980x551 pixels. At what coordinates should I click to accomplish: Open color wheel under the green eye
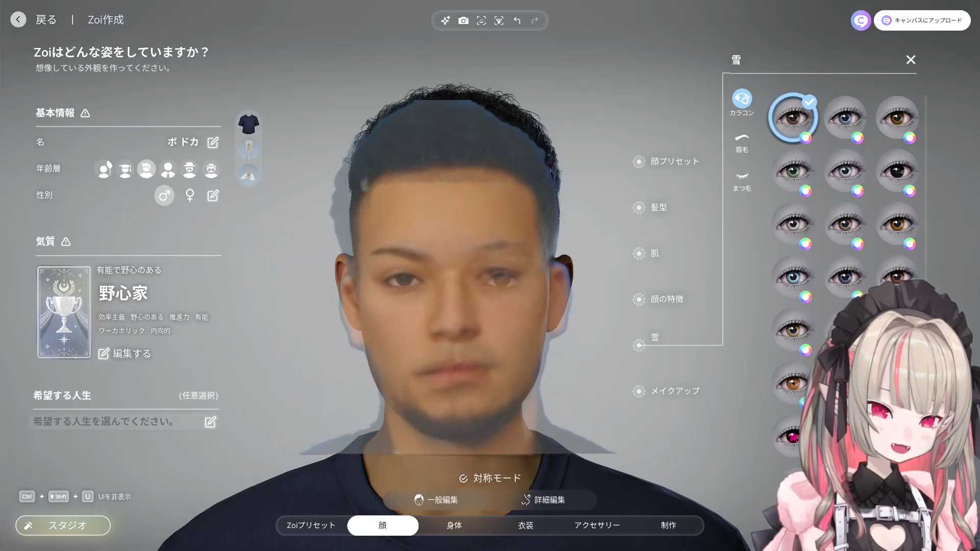pos(805,191)
